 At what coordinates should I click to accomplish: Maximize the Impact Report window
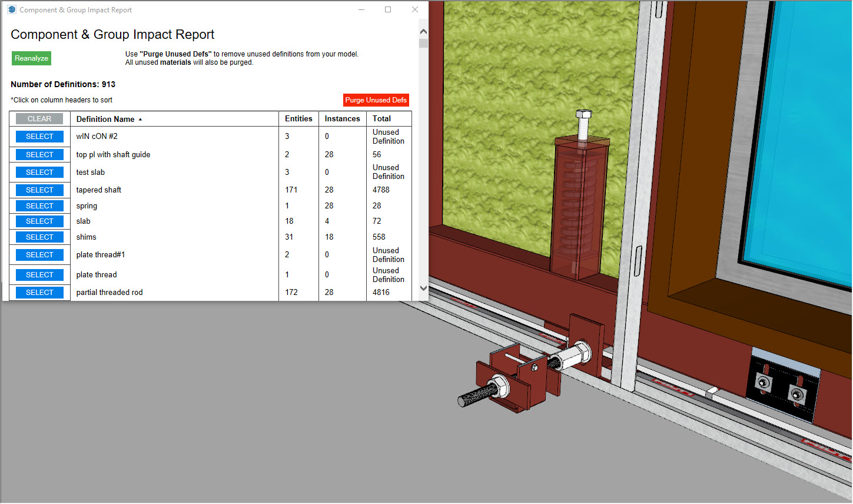pyautogui.click(x=388, y=9)
